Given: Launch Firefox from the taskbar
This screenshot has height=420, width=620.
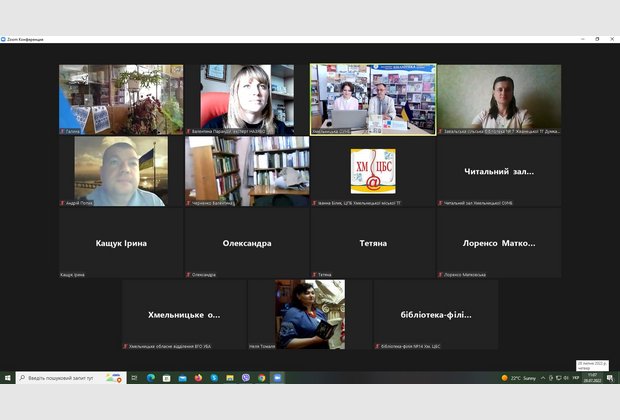Looking at the screenshot, I should [198, 378].
